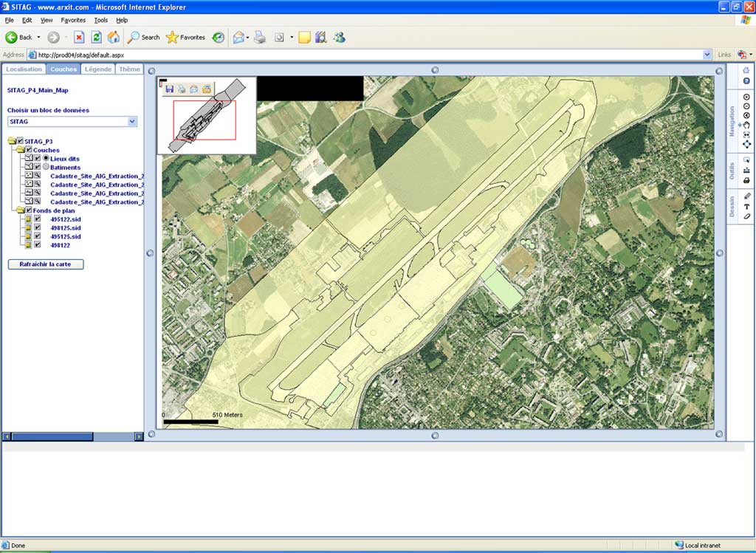Click the Rafraîchir la carte button
Image resolution: width=756 pixels, height=553 pixels.
pos(46,264)
